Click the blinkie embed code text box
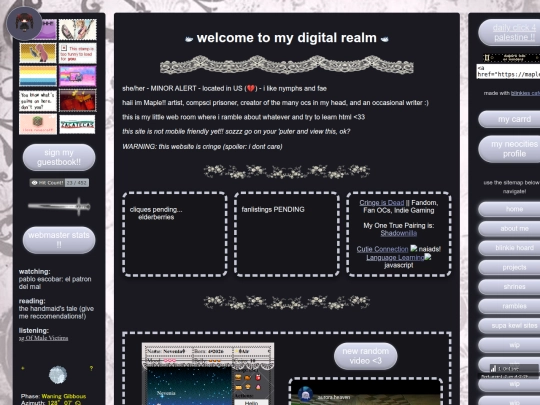Image resolution: width=540 pixels, height=405 pixels. coord(508,71)
